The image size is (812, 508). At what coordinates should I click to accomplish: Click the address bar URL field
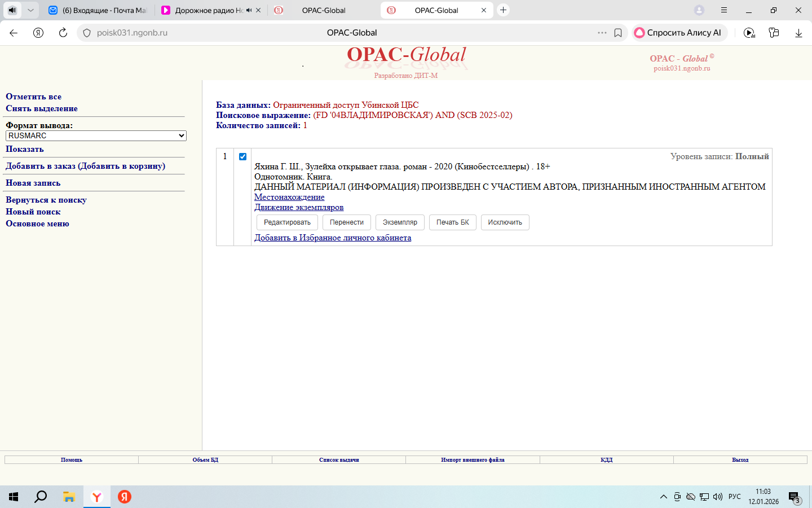338,33
